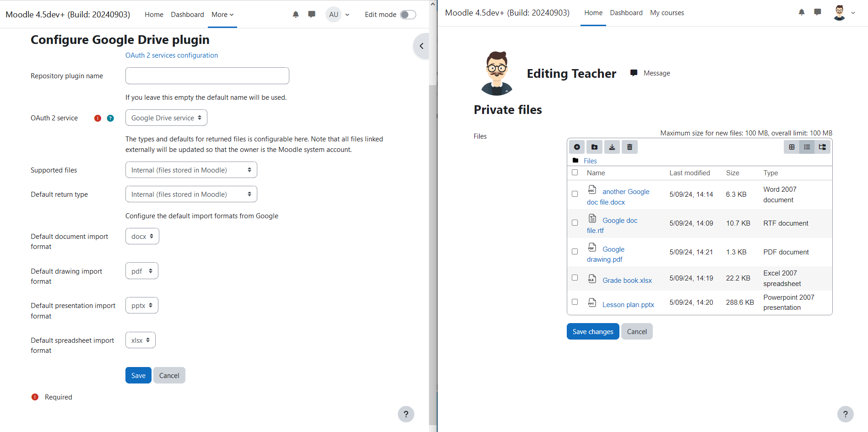Click Save changes in Private files
The width and height of the screenshot is (868, 432).
(593, 331)
